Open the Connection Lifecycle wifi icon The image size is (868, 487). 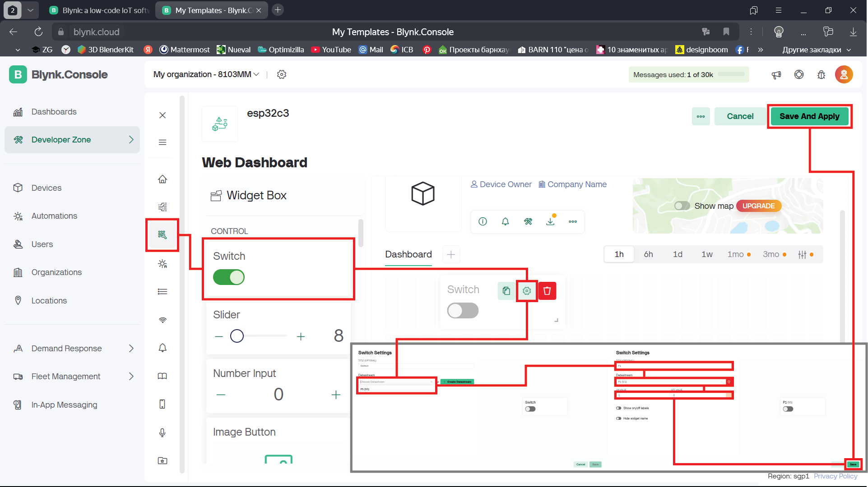162,320
